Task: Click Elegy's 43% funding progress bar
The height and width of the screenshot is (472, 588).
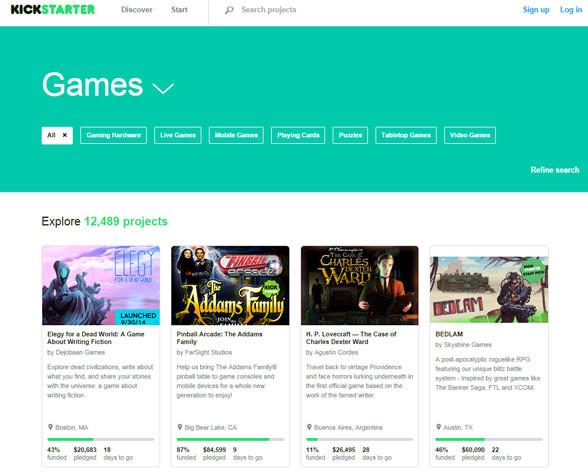Action: (x=101, y=439)
